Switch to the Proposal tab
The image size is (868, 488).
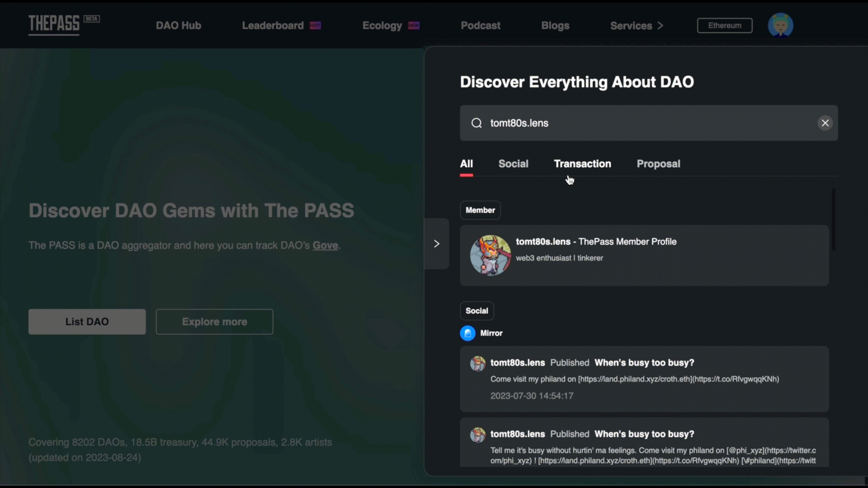(658, 164)
